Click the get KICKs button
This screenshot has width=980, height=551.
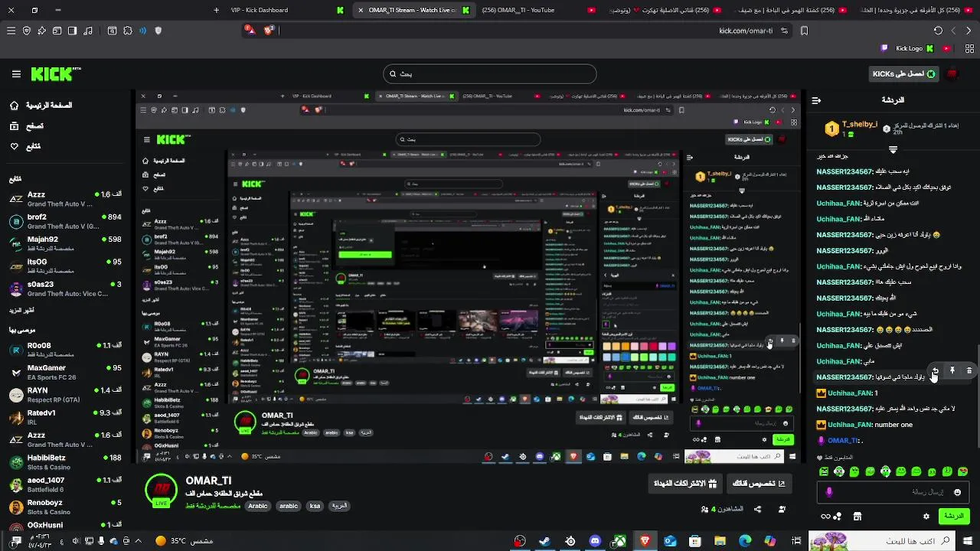point(903,74)
